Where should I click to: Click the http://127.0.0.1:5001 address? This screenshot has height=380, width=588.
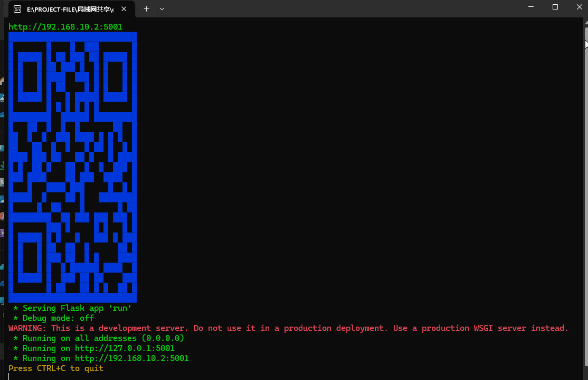(125, 348)
